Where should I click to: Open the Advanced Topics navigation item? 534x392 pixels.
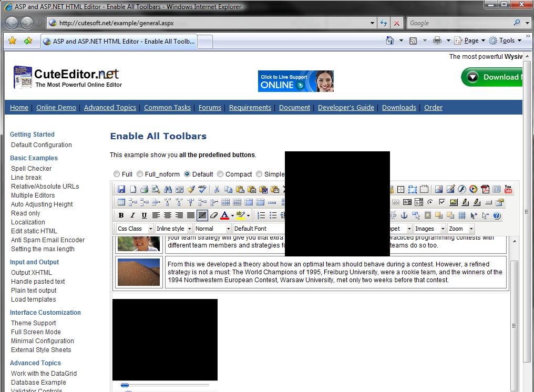[110, 108]
